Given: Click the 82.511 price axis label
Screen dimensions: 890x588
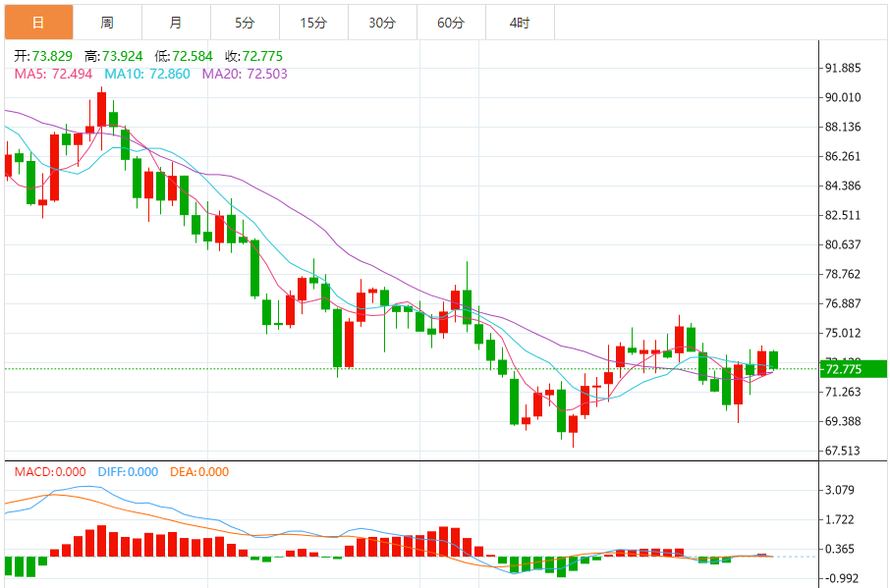Looking at the screenshot, I should point(843,215).
